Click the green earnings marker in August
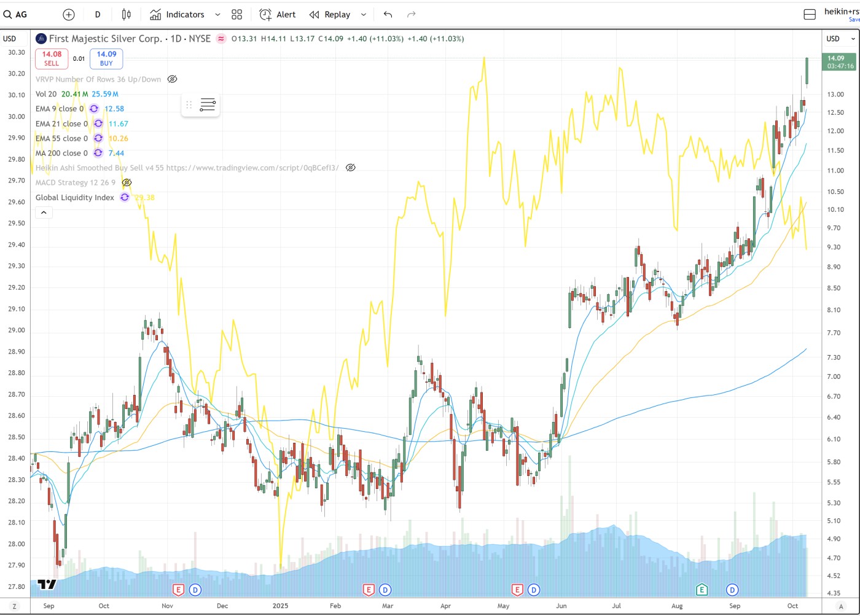The image size is (860, 616). tap(702, 590)
